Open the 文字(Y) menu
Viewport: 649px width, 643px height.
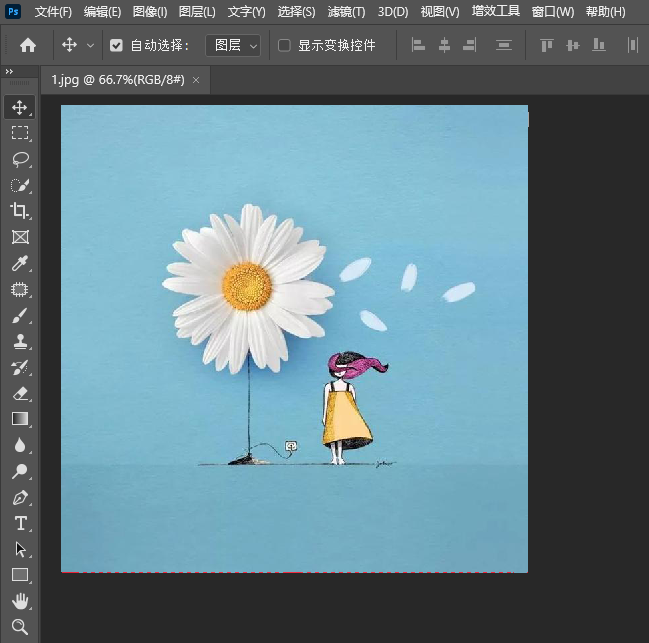pos(246,12)
